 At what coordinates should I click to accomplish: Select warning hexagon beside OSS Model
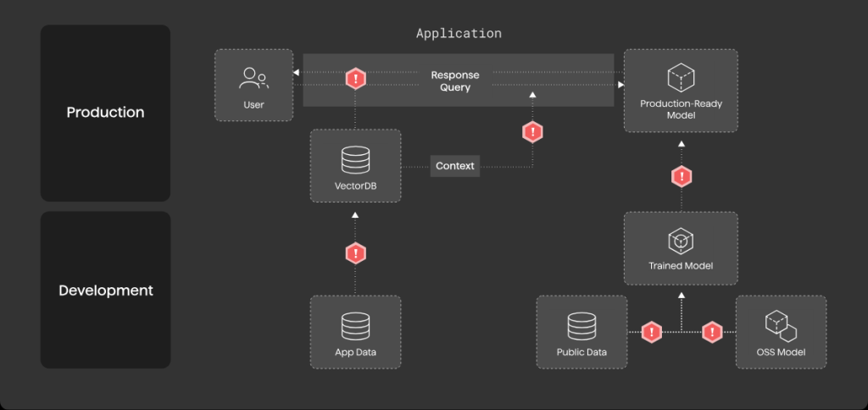tap(712, 332)
